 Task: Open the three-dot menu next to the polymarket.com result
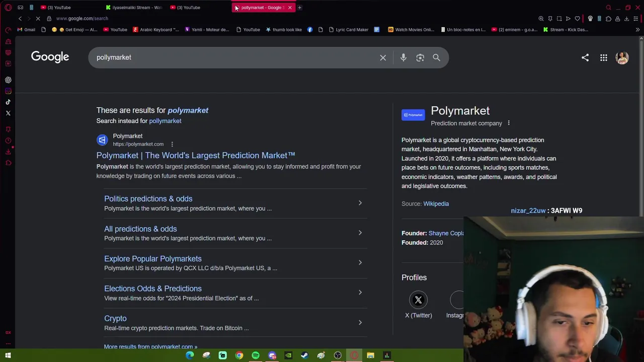pos(172,144)
